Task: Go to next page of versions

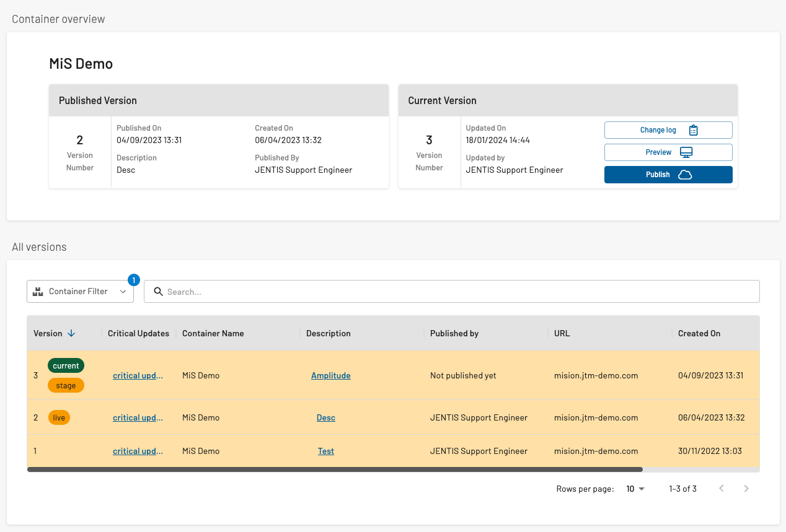Action: 746,489
